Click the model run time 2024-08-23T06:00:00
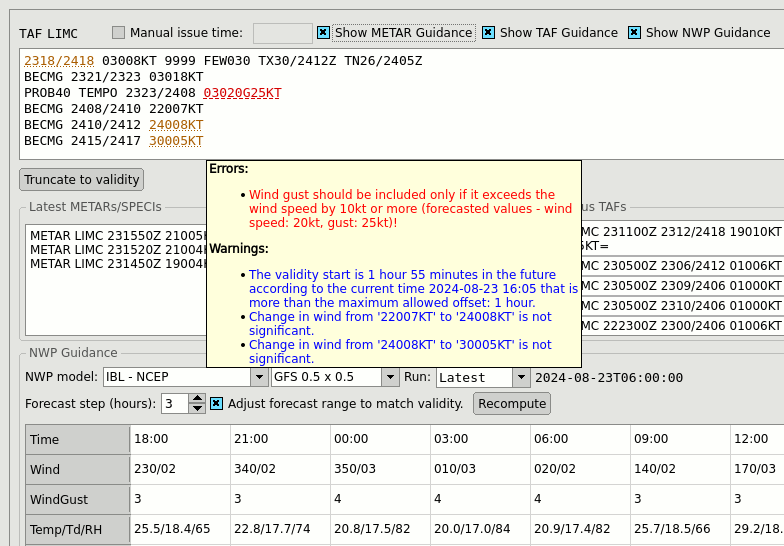Image resolution: width=784 pixels, height=546 pixels. (x=609, y=378)
